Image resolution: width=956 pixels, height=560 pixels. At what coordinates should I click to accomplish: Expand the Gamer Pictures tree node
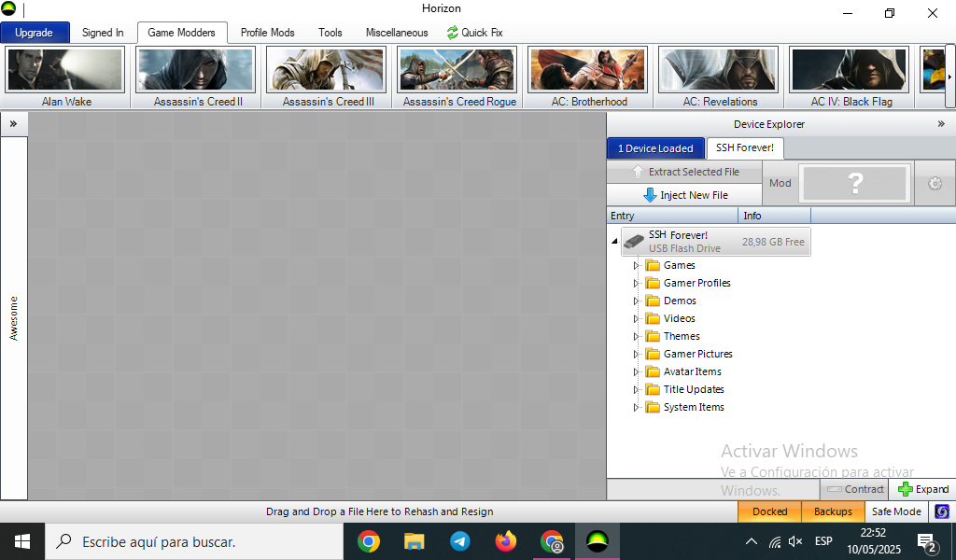(635, 354)
